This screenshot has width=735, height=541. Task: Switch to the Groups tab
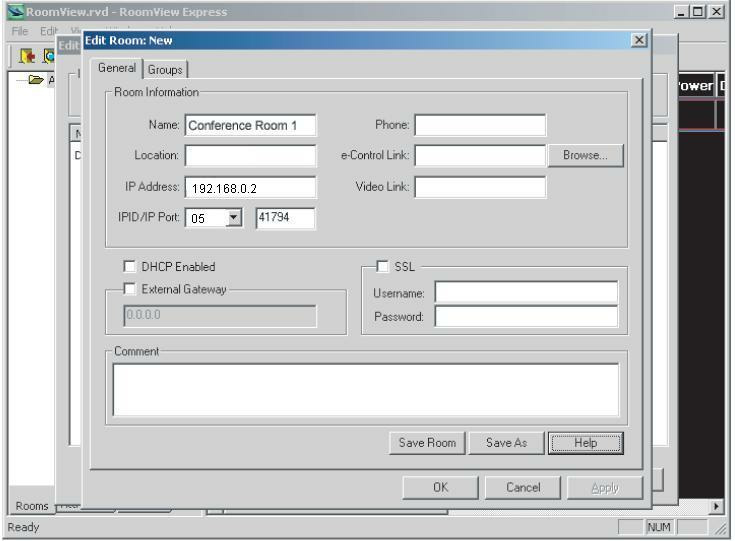coord(165,69)
